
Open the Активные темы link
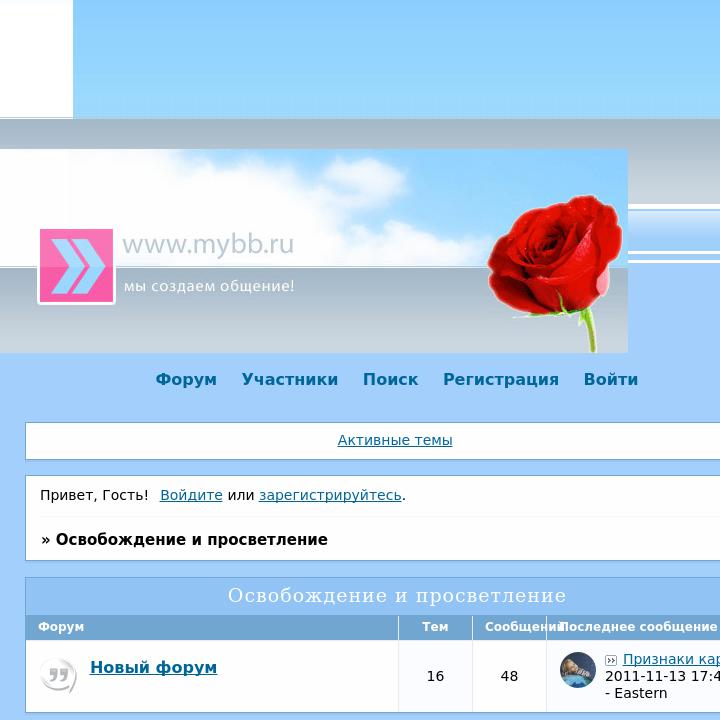click(x=395, y=440)
